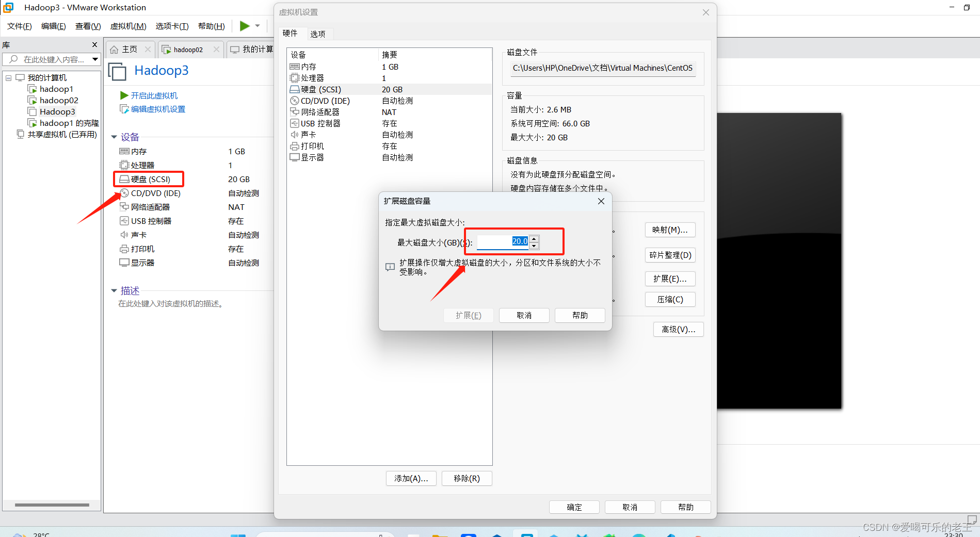Click OK in VM settings dialog
Screen dimensions: 980x537
click(574, 507)
